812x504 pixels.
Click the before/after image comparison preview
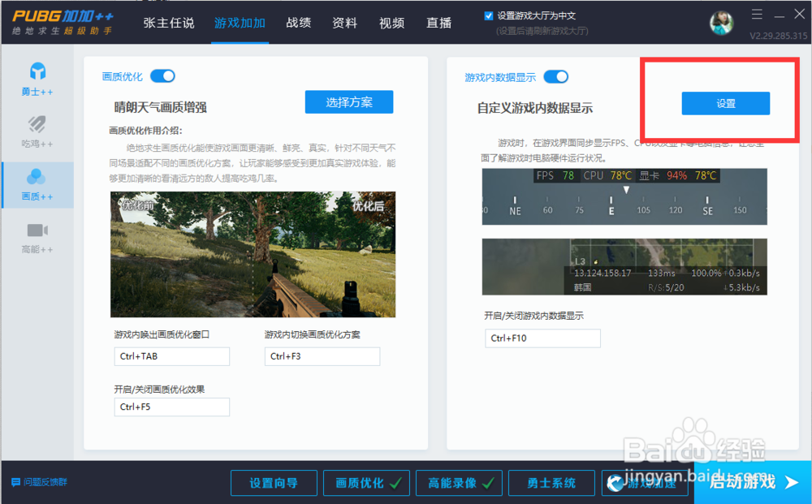pyautogui.click(x=253, y=255)
